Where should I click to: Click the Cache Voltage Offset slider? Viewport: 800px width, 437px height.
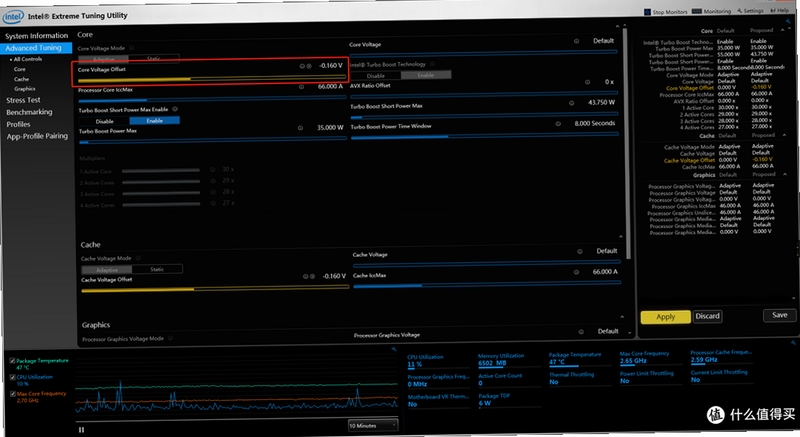click(215, 289)
